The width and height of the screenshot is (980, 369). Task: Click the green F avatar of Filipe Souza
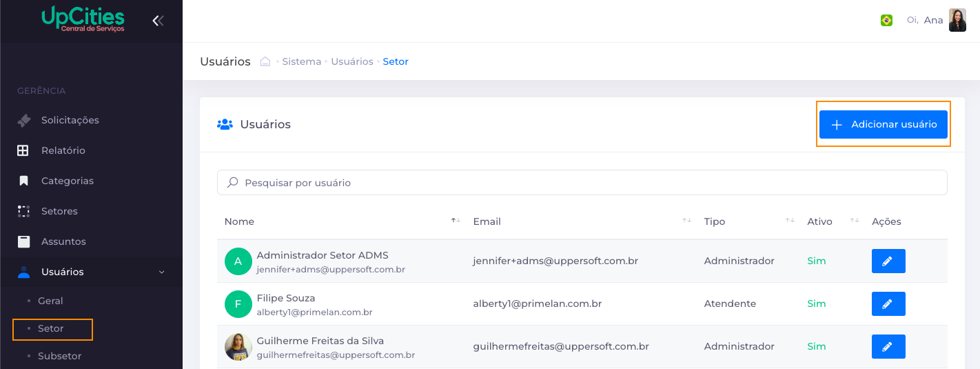point(238,304)
